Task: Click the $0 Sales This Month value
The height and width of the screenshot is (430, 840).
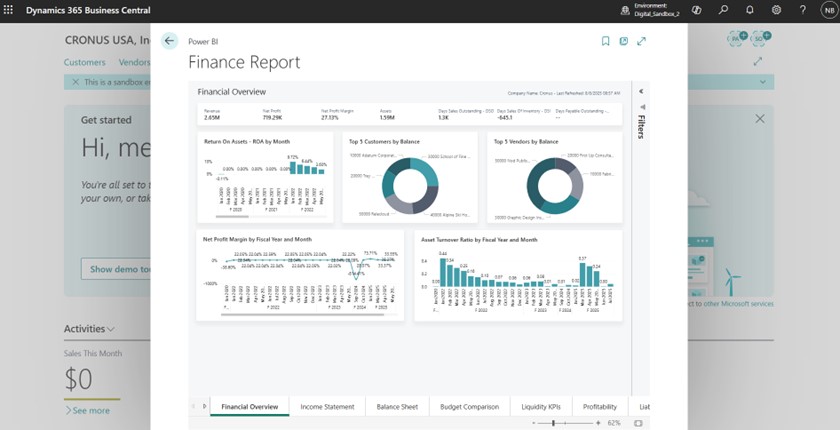Action: click(78, 379)
